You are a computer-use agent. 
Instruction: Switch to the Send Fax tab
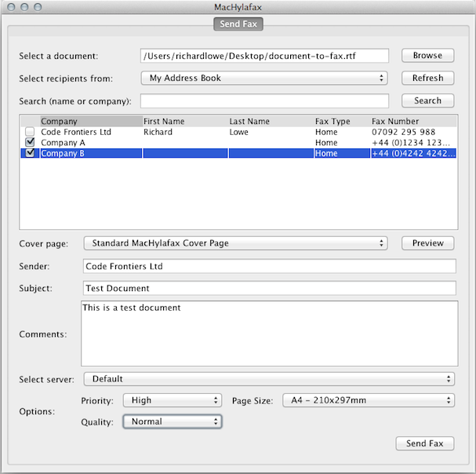click(238, 24)
